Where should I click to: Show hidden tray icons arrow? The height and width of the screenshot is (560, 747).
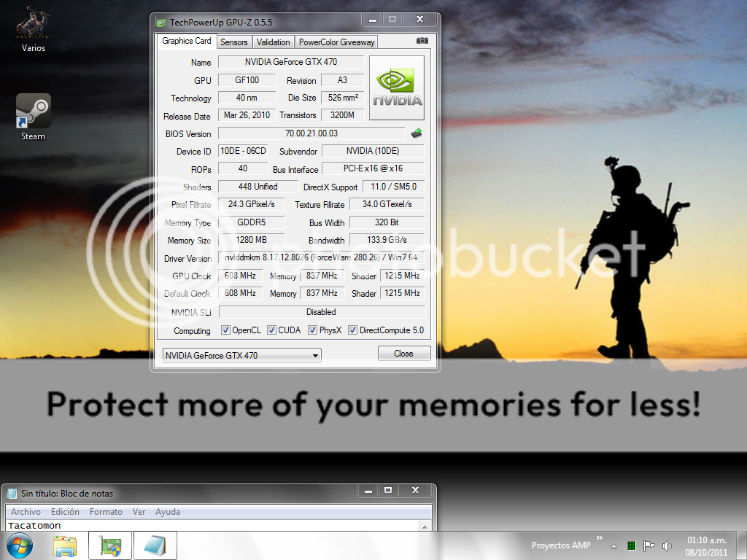click(x=614, y=546)
